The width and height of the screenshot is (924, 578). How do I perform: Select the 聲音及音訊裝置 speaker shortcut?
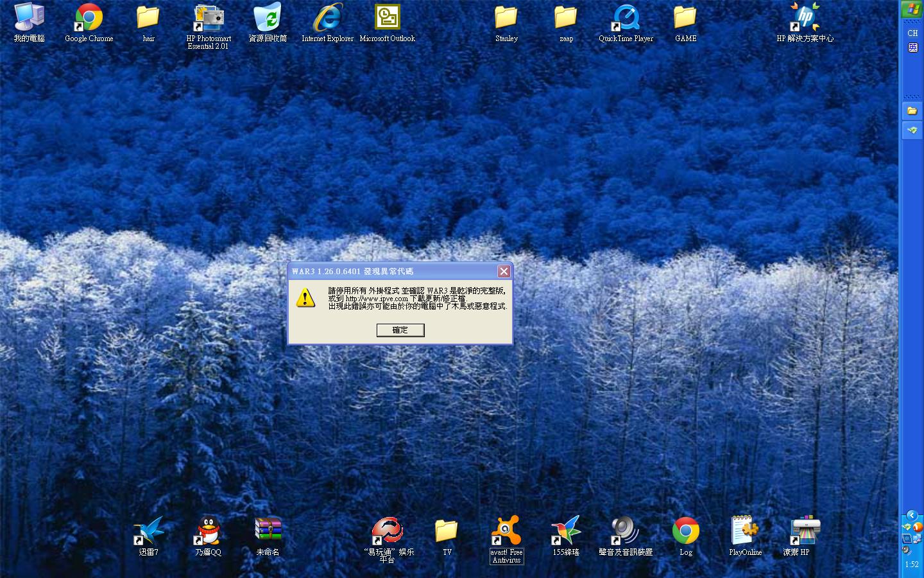626,536
